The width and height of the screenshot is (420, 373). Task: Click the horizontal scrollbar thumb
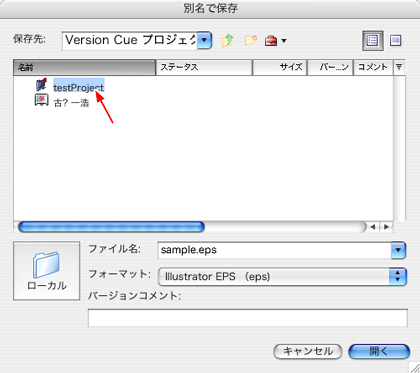111,227
